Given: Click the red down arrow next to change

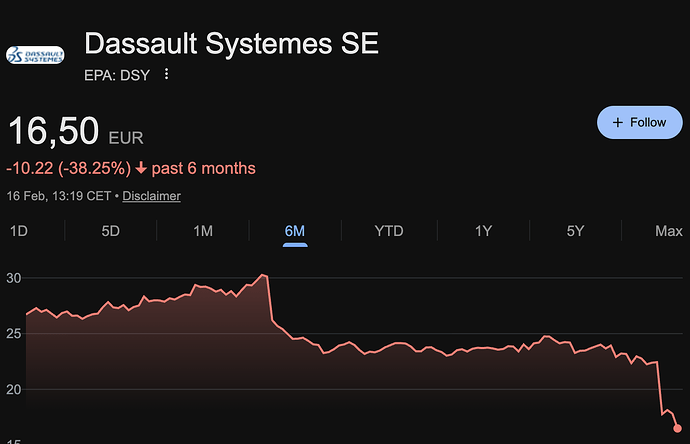Looking at the screenshot, I should (141, 168).
